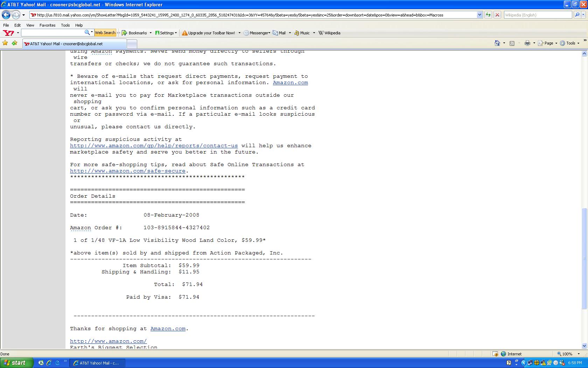
Task: Open Mail from the Yahoo toolbar
Action: [x=279, y=33]
